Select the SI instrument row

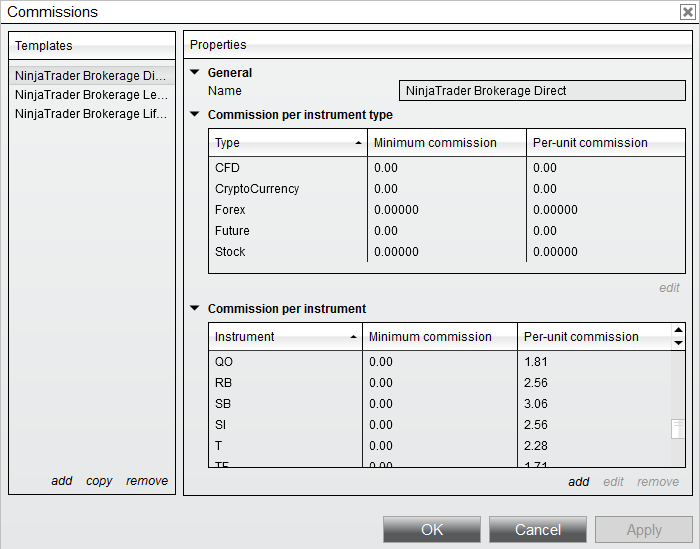point(440,424)
